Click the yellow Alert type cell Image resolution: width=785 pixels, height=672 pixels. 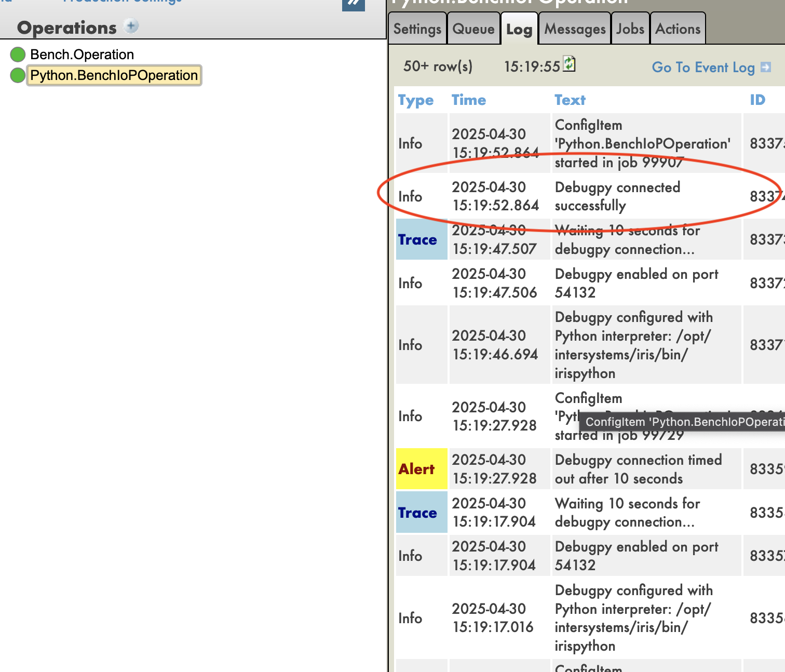pos(422,469)
